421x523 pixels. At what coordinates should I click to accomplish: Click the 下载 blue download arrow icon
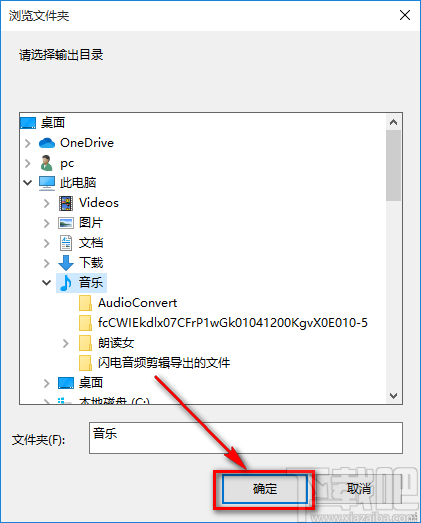tap(66, 263)
